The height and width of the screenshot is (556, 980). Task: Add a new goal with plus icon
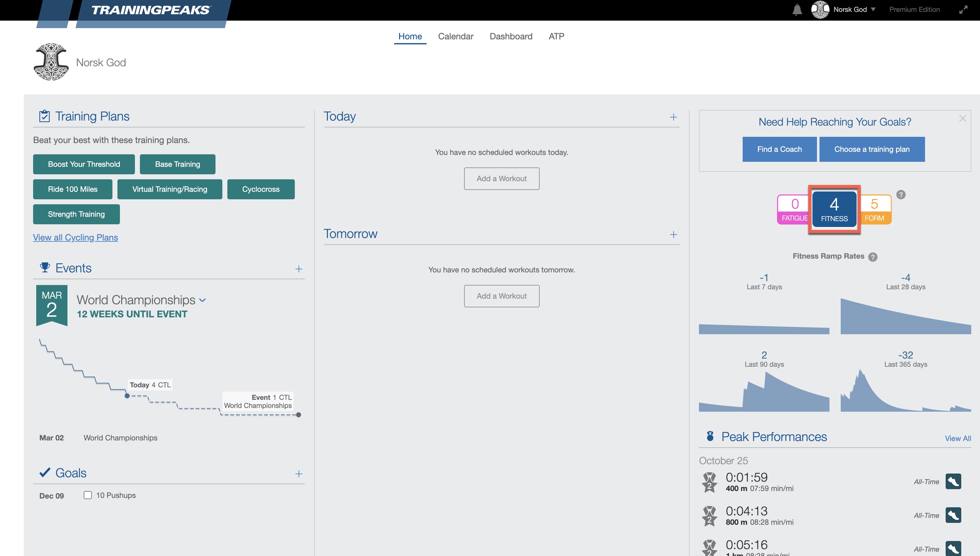click(299, 474)
